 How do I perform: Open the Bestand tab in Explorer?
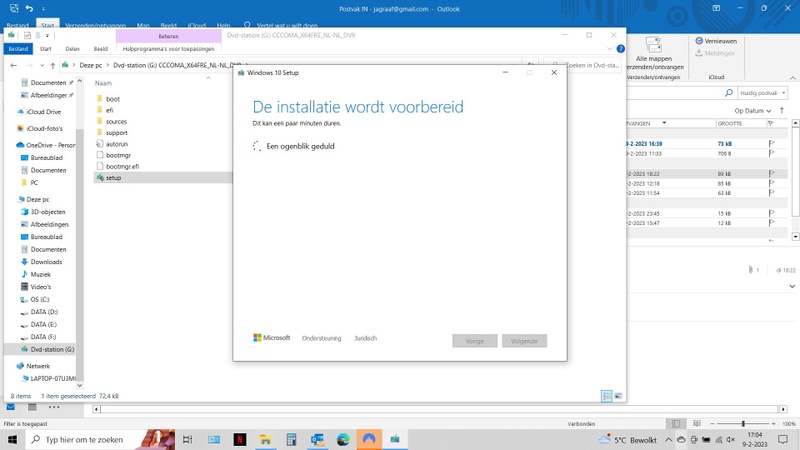(x=18, y=49)
